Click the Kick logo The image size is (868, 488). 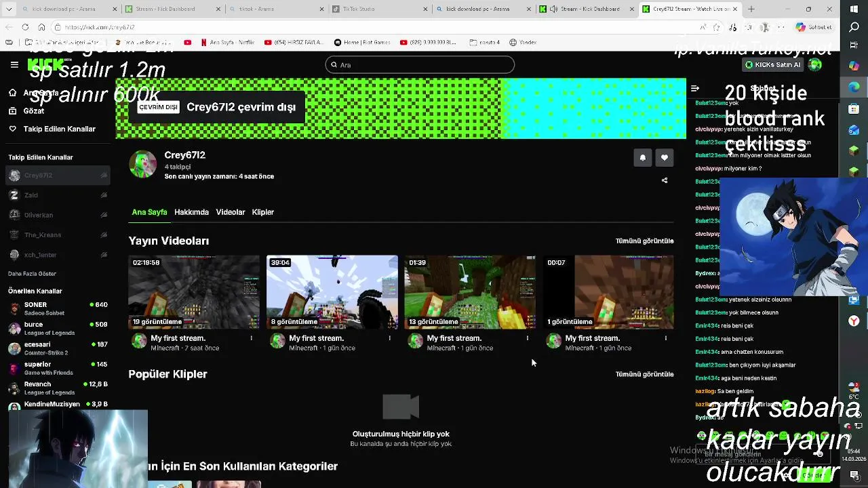(50, 65)
